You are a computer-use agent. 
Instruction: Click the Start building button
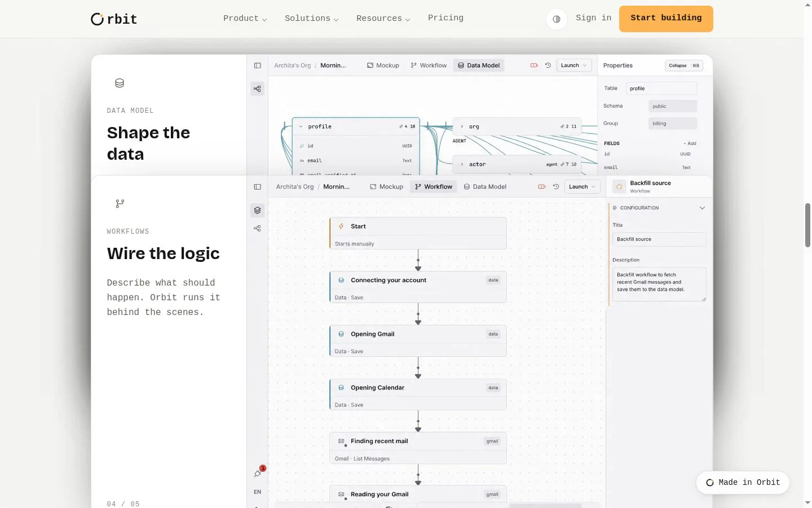click(x=666, y=19)
